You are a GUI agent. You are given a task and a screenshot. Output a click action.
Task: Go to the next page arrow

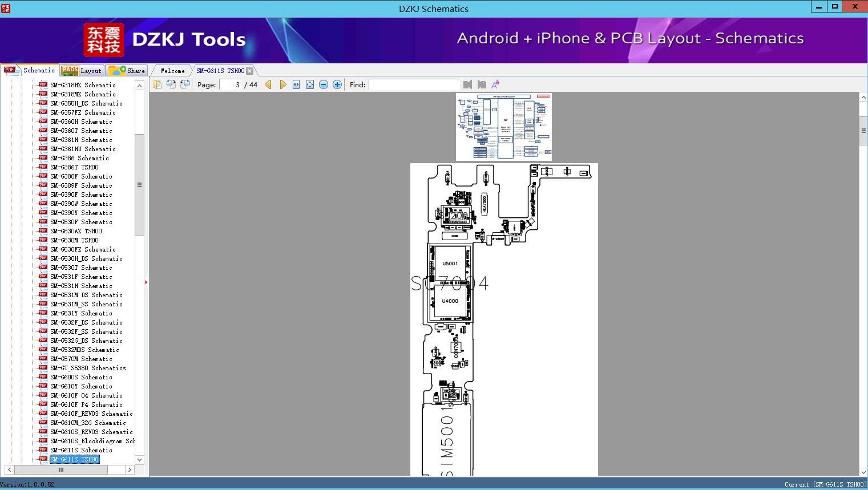coord(282,84)
